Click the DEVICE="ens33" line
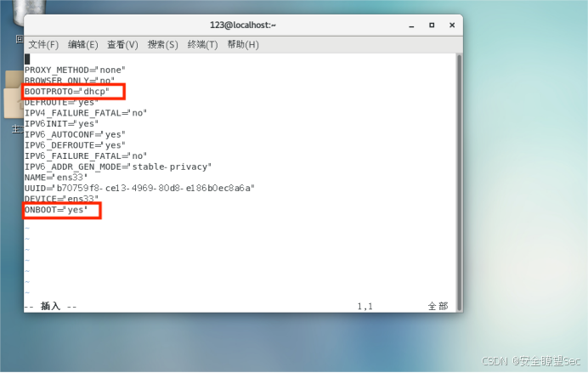The height and width of the screenshot is (373, 588). (61, 199)
